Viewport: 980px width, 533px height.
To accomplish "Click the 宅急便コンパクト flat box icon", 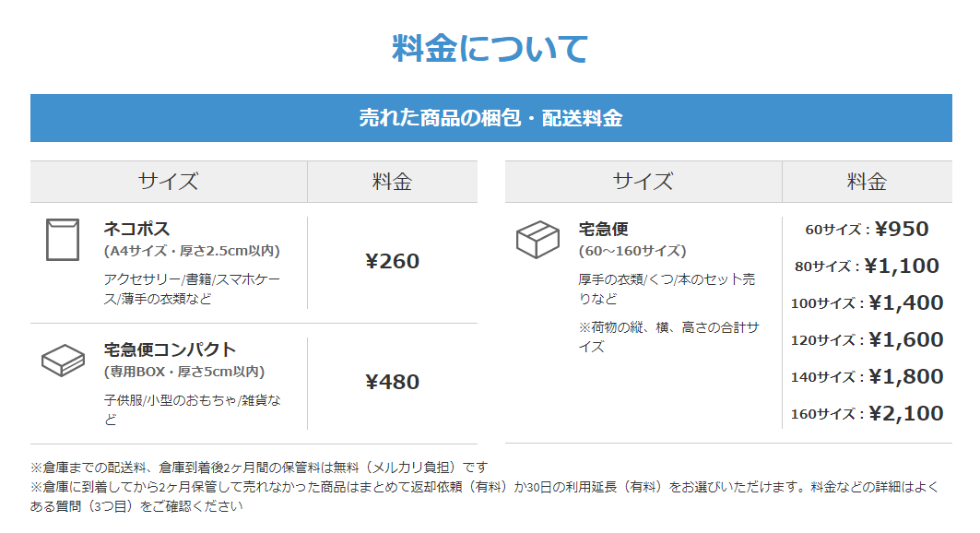I will [63, 361].
